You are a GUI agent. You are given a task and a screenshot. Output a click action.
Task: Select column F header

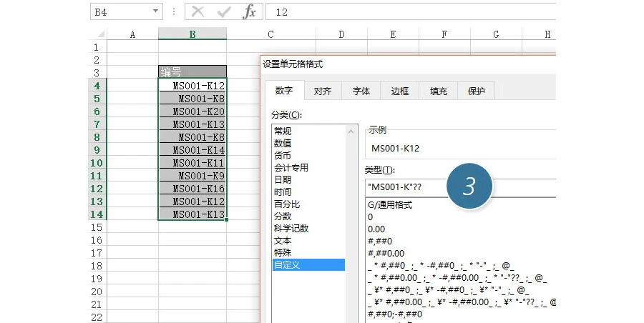click(444, 34)
